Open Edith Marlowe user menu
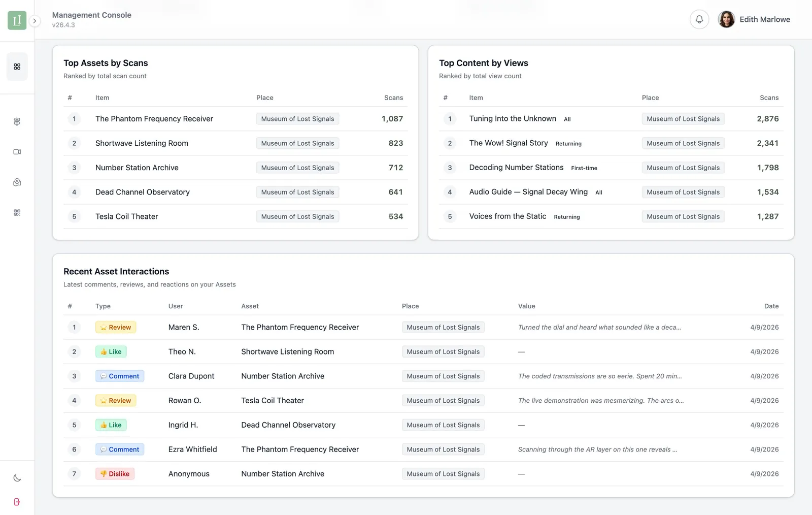 point(764,19)
